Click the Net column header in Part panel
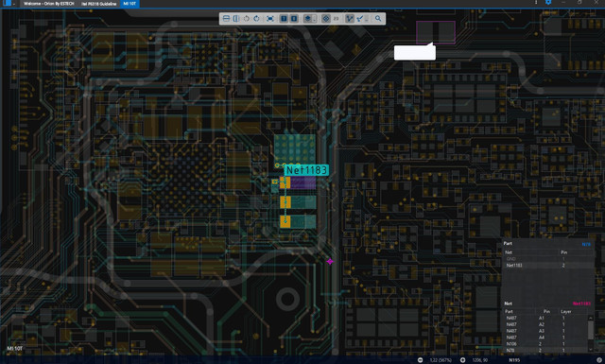 (x=509, y=252)
